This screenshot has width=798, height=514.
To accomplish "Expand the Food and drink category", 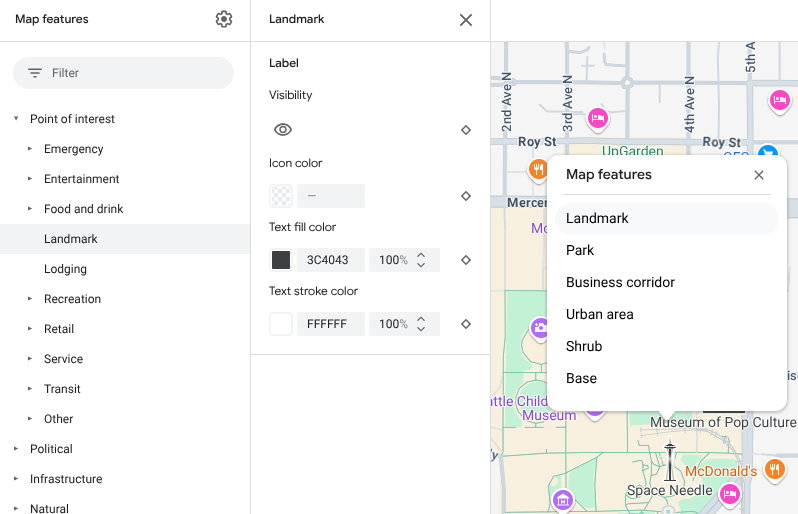I will tap(30, 209).
